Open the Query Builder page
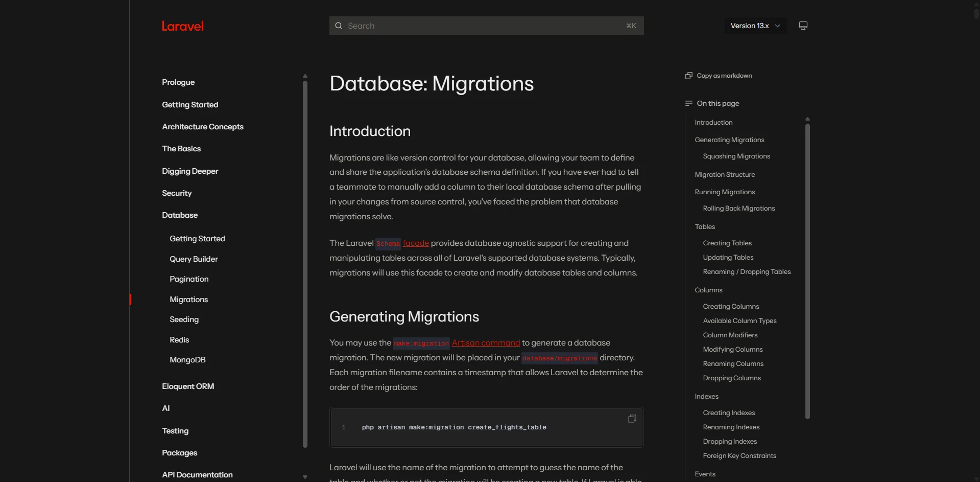Viewport: 980px width, 482px height. [x=194, y=259]
